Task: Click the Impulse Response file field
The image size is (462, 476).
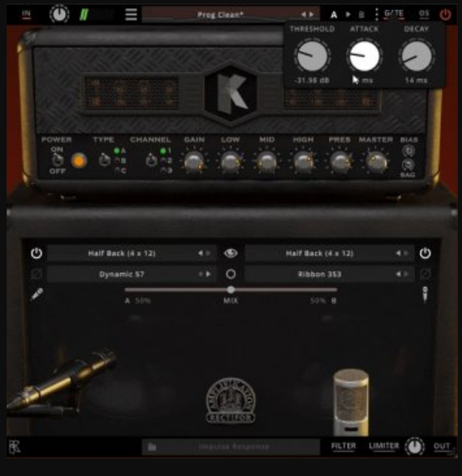Action: point(231,447)
